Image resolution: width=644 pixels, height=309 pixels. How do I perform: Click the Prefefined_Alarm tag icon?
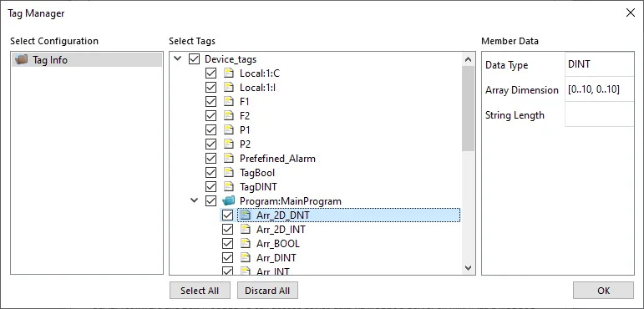click(x=228, y=159)
